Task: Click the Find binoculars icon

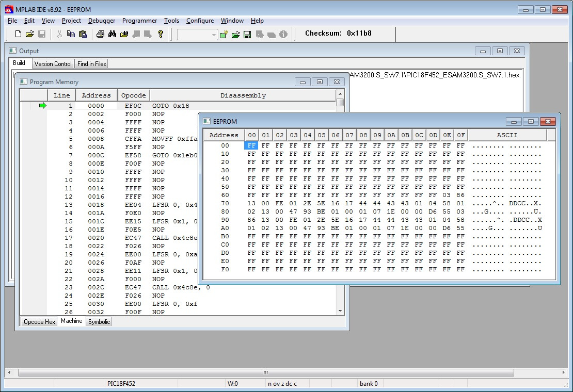Action: (x=112, y=34)
